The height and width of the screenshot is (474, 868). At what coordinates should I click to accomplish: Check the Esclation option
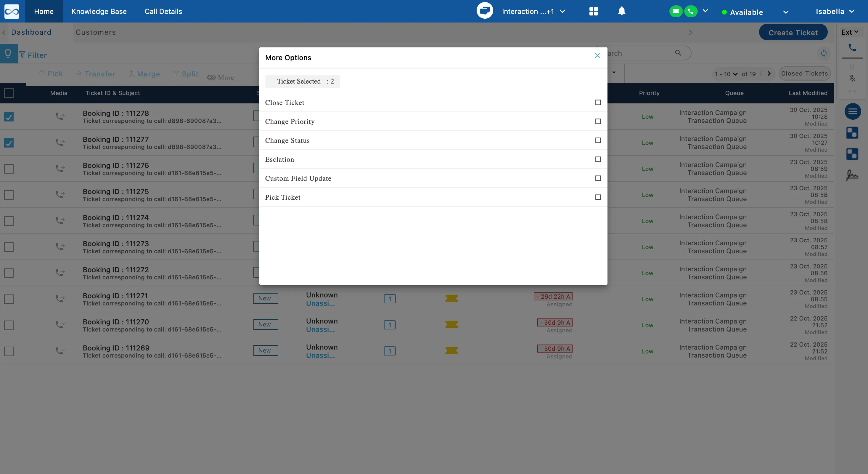pos(598,159)
